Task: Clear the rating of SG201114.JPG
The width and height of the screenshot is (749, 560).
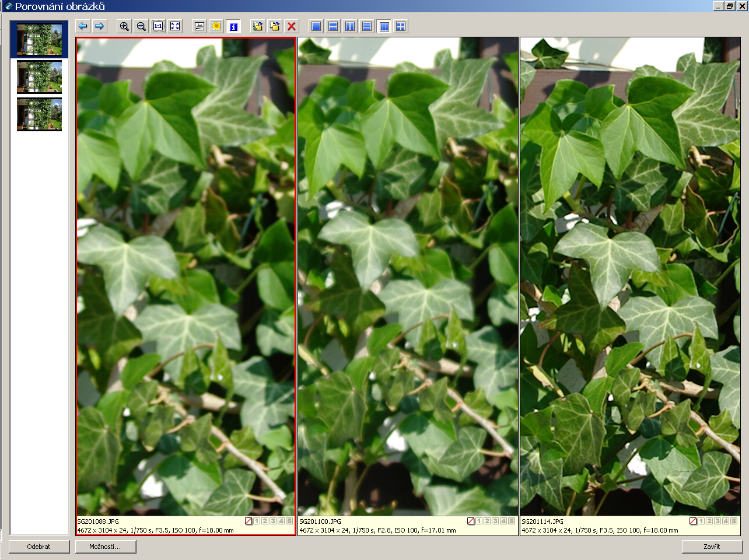Action: click(693, 521)
